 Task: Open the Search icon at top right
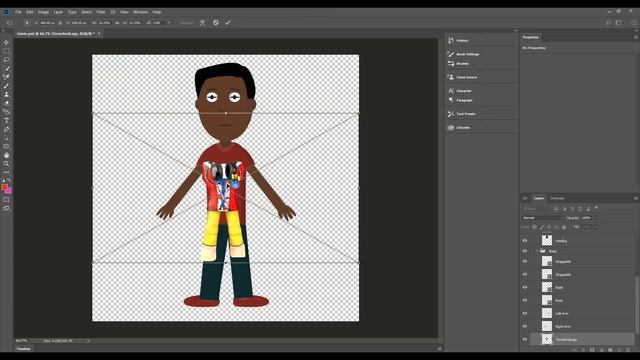point(608,23)
